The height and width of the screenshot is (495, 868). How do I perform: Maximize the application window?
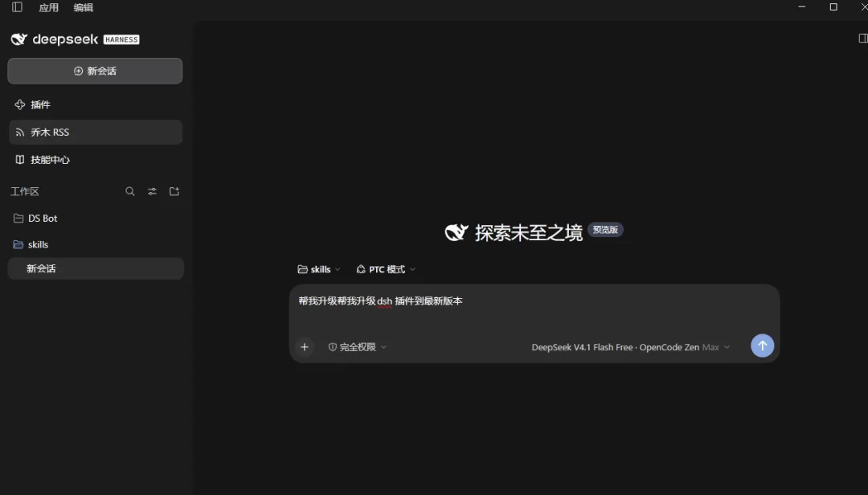tap(833, 7)
